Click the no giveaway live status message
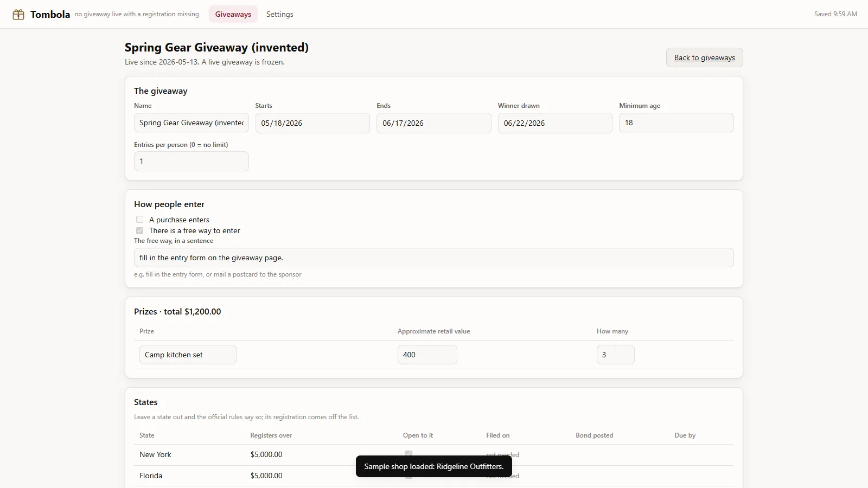The width and height of the screenshot is (868, 488). [137, 14]
